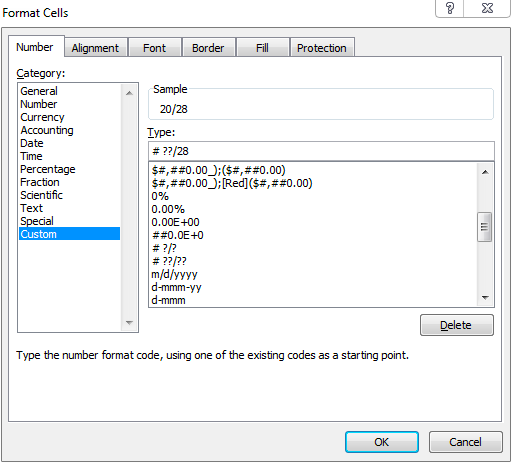Click the Type format code field
This screenshot has width=515, height=463.
321,151
